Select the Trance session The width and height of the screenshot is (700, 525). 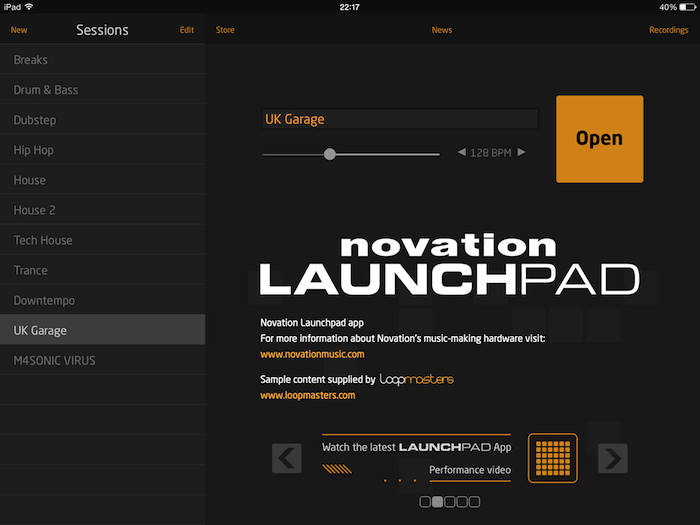(103, 270)
